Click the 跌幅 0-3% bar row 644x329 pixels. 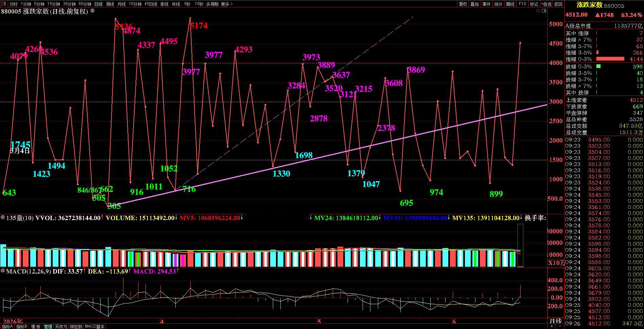[x=604, y=66]
